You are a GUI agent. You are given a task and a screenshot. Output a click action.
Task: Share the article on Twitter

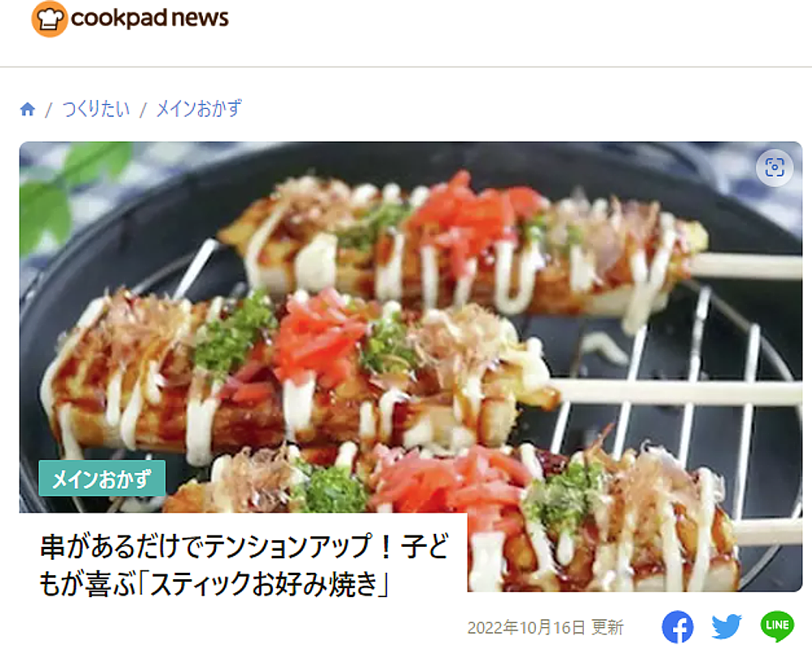coord(726,627)
